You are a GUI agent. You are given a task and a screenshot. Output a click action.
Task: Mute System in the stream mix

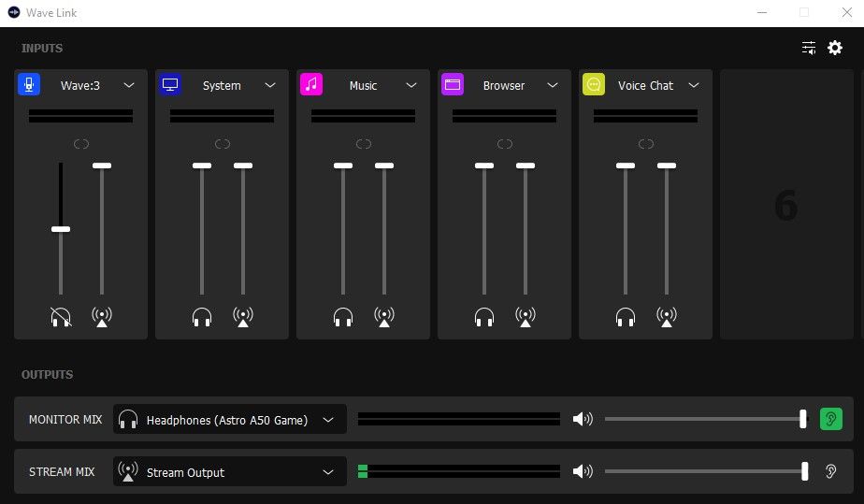[x=243, y=317]
